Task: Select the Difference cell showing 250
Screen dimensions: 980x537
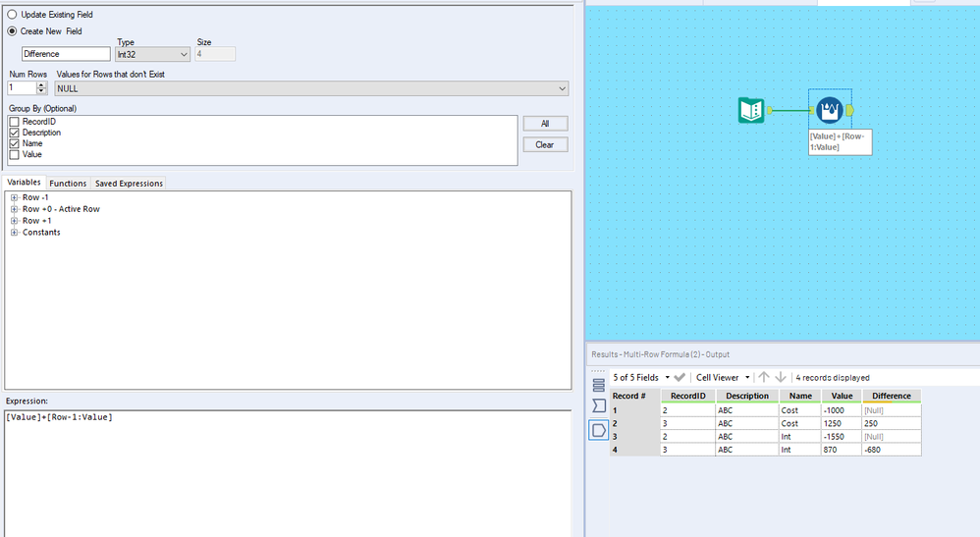Action: (x=892, y=424)
